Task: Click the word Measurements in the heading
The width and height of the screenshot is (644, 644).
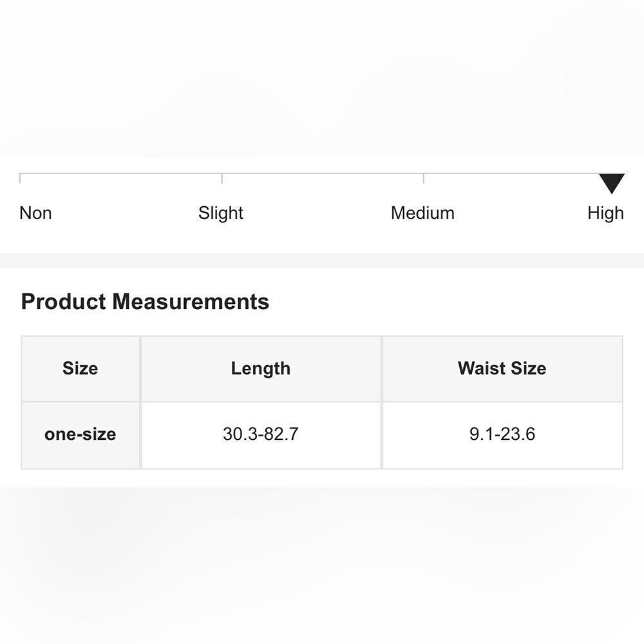Action: [x=191, y=301]
